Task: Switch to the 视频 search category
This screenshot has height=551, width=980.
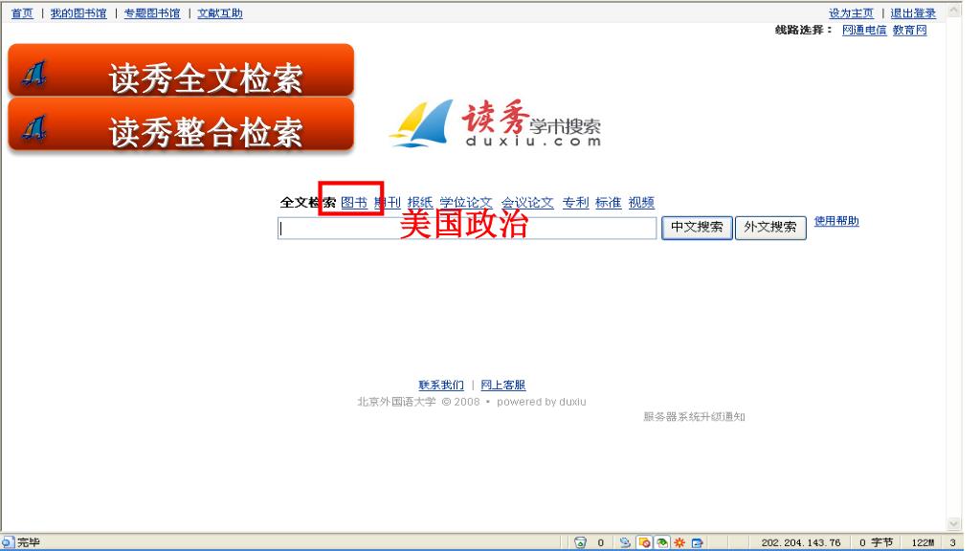Action: point(641,203)
